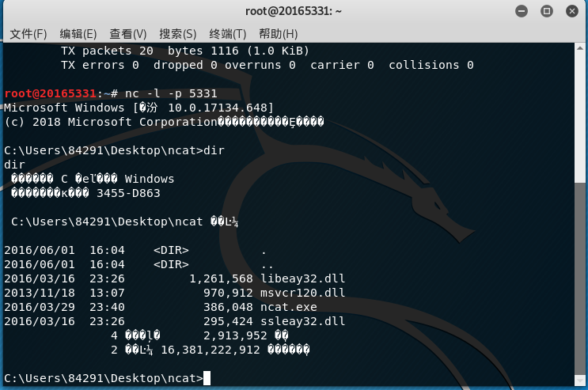Click the 2013/11/18 date entry
The width and height of the screenshot is (588, 390).
pyautogui.click(x=40, y=293)
